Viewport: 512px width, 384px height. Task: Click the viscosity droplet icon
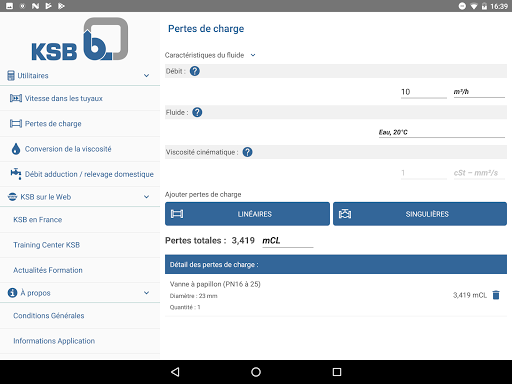coord(16,149)
